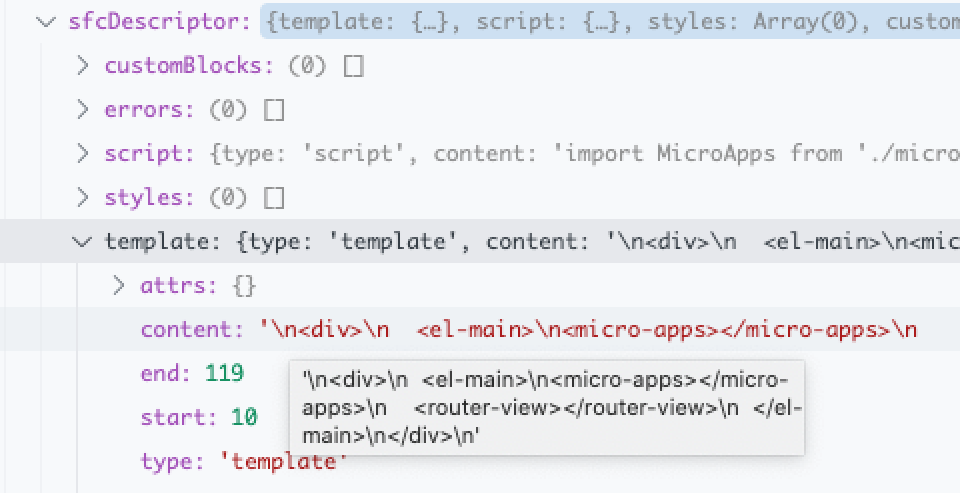The height and width of the screenshot is (493, 960).
Task: Click the end value 119
Action: tap(225, 374)
